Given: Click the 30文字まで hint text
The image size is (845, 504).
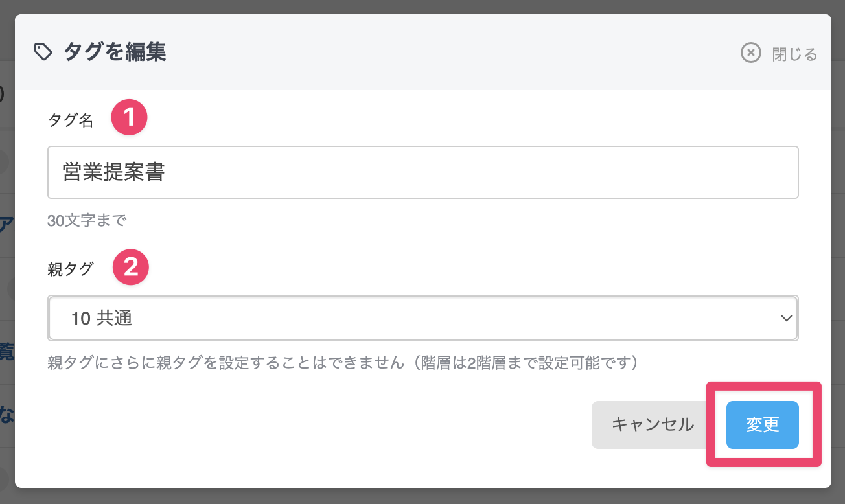Looking at the screenshot, I should click(87, 221).
